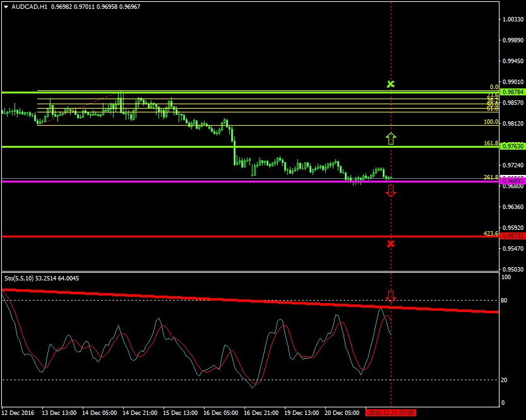Screen dimensions: 526x420
Task: Click the Stochastic 20 level label
Action: coord(504,380)
